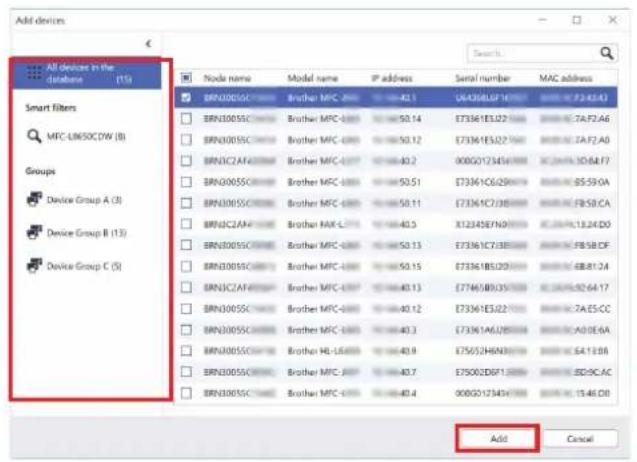Click magnifier icon beside MFC-L8650CDW filter
The width and height of the screenshot is (637, 462).
coord(34,136)
